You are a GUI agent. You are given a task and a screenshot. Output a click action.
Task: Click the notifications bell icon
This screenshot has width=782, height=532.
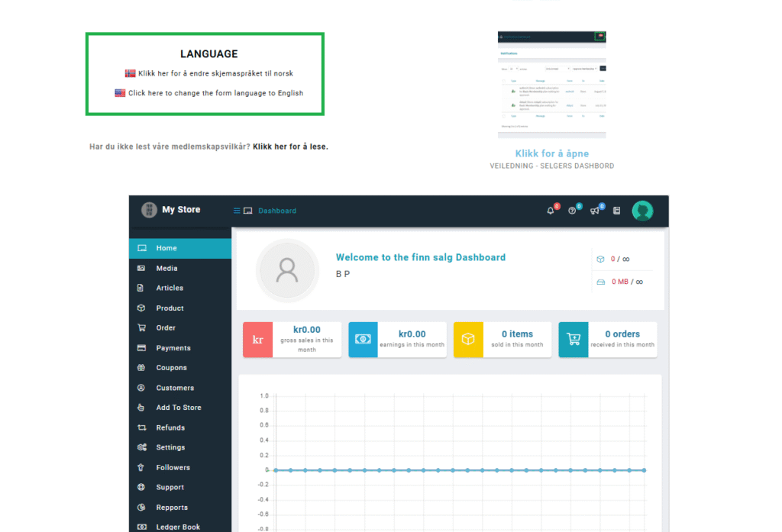click(550, 211)
